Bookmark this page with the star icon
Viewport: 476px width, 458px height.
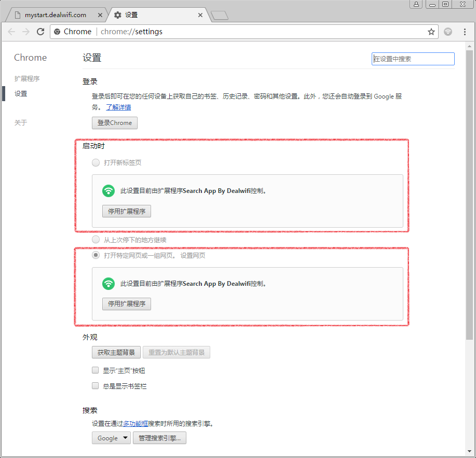coord(431,32)
